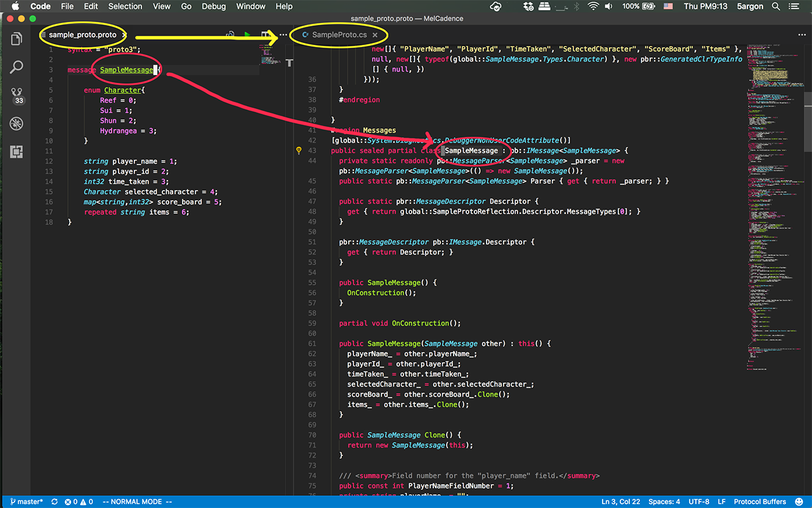This screenshot has width=812, height=508.
Task: Click 'repeated string items = 6' on line 18
Action: (x=136, y=212)
